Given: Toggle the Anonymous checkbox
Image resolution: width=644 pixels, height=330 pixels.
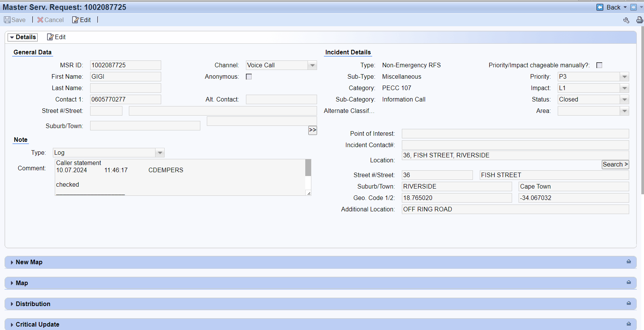Looking at the screenshot, I should coord(249,77).
